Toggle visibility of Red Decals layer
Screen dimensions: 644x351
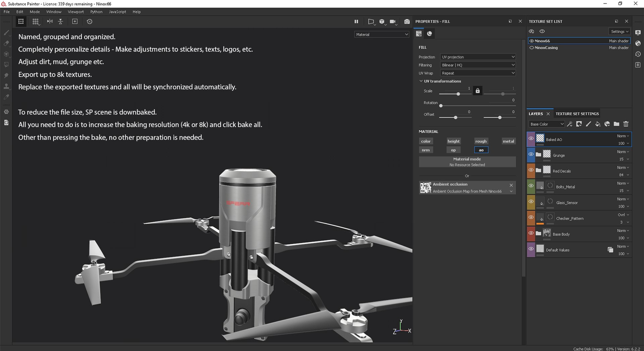[531, 170]
